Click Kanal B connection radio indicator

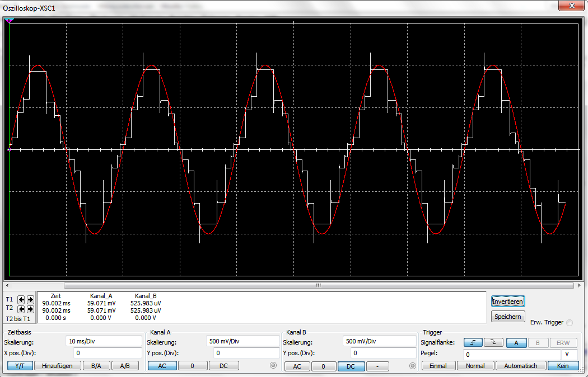[x=413, y=366]
